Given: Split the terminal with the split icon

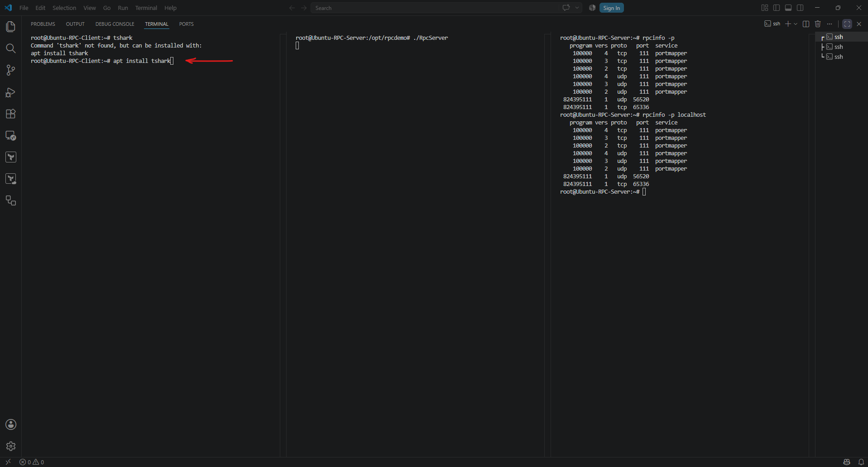Looking at the screenshot, I should tap(806, 24).
